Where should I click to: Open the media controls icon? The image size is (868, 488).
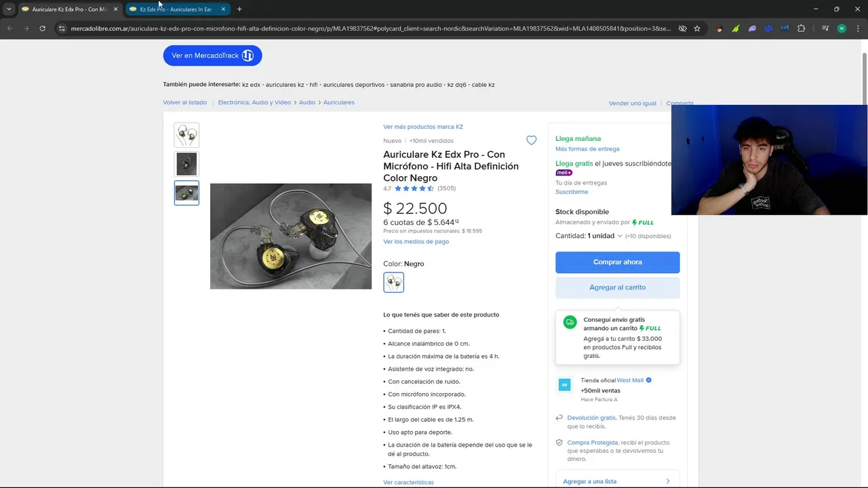point(825,28)
